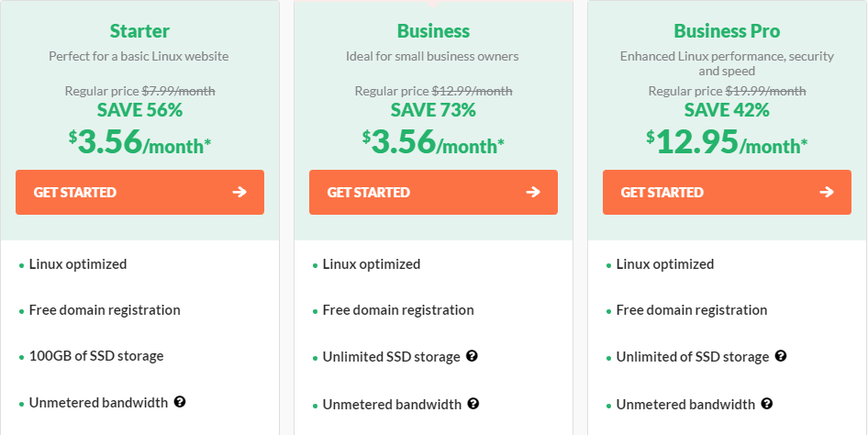Click the $12.95/month Business Pro price
The image size is (868, 435).
point(727,142)
